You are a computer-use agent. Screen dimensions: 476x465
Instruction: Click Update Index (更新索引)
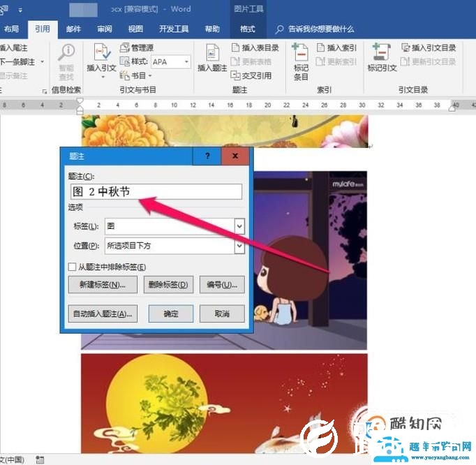336,61
